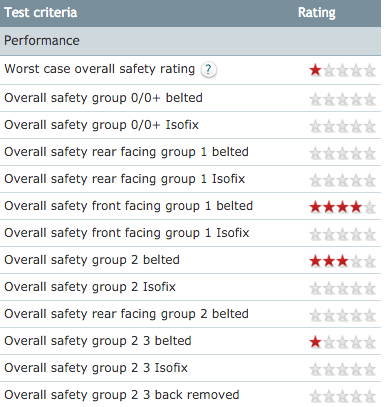Screen dimensions: 386x407
Task: Click the Worst case overall safety star rating
Action: 343,70
